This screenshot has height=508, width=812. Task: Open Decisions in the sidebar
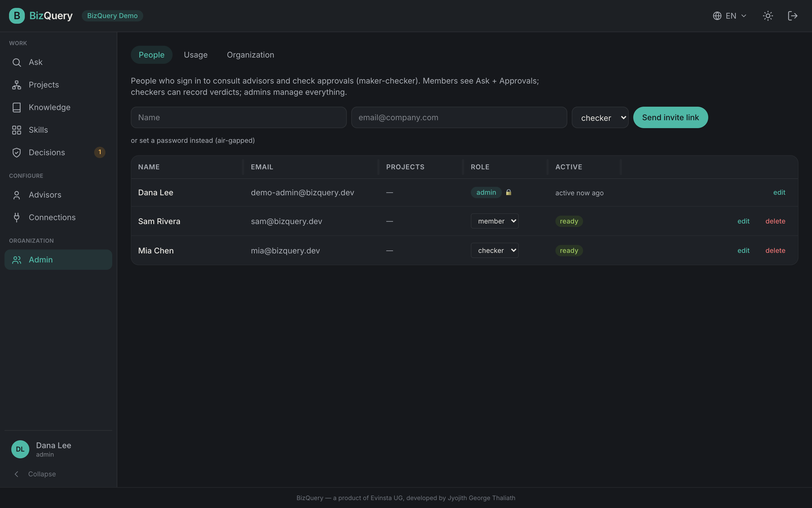click(x=58, y=152)
